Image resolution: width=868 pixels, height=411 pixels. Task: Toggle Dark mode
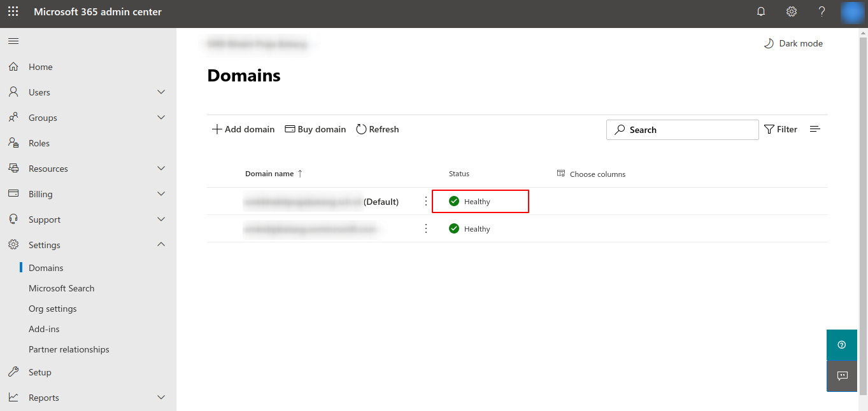pyautogui.click(x=793, y=43)
